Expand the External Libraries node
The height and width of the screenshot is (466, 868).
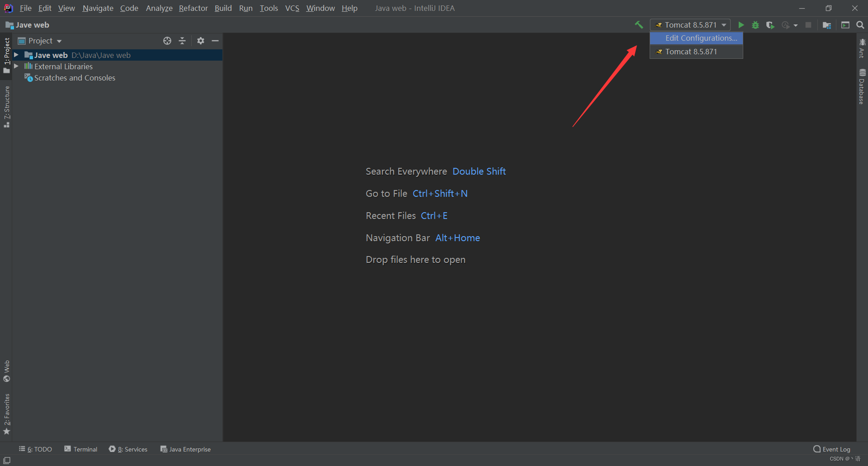pos(16,66)
